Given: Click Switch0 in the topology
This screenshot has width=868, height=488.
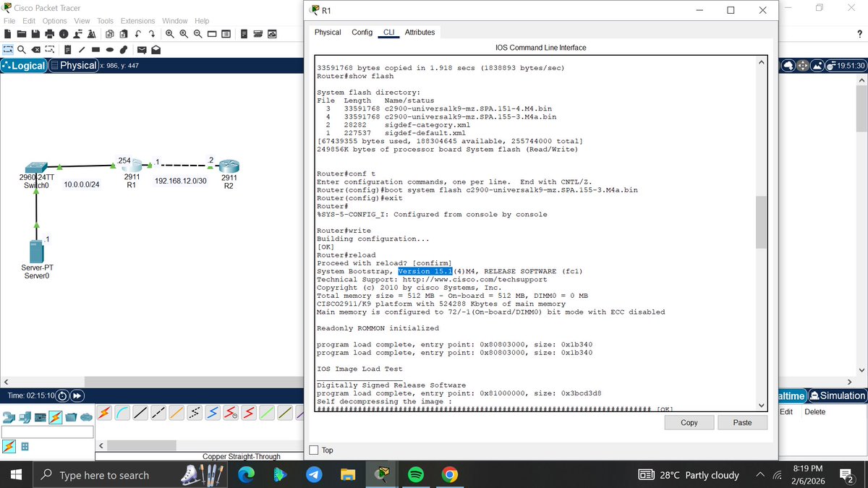Looking at the screenshot, I should click(x=35, y=168).
